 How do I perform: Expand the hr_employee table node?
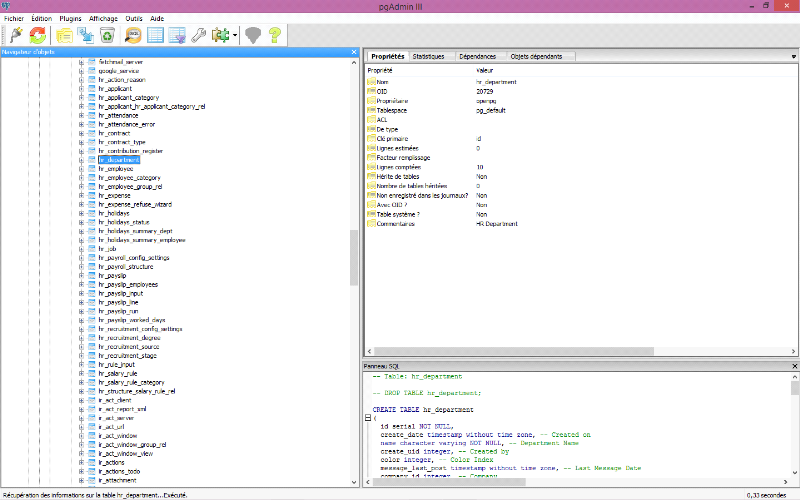81,169
